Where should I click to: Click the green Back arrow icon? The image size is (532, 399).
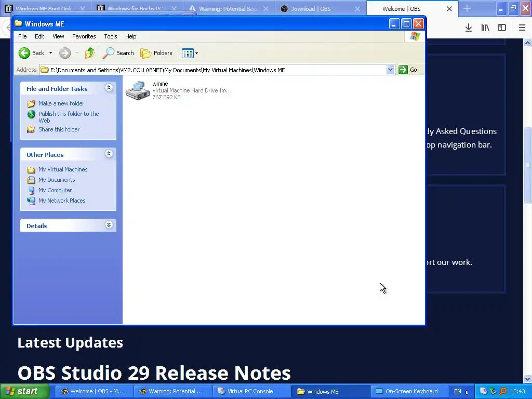(x=24, y=53)
